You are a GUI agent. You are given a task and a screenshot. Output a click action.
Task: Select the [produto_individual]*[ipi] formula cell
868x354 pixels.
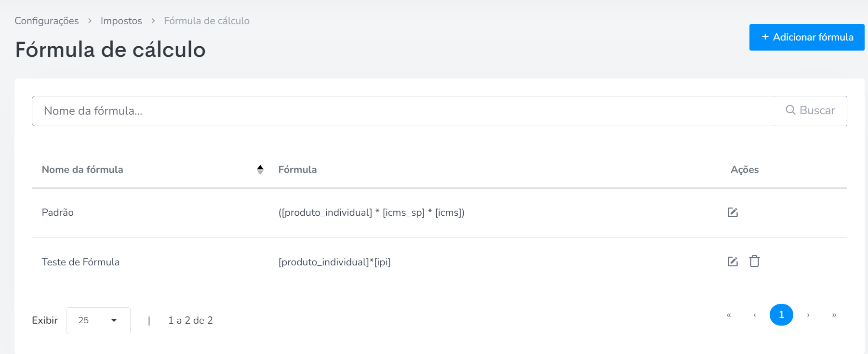tap(334, 262)
